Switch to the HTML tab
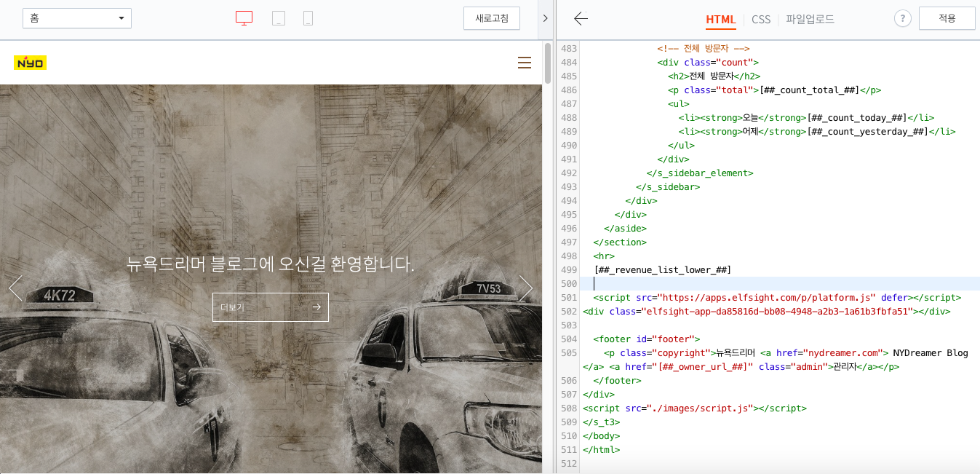Screen dimensions: 980x474 click(x=721, y=20)
